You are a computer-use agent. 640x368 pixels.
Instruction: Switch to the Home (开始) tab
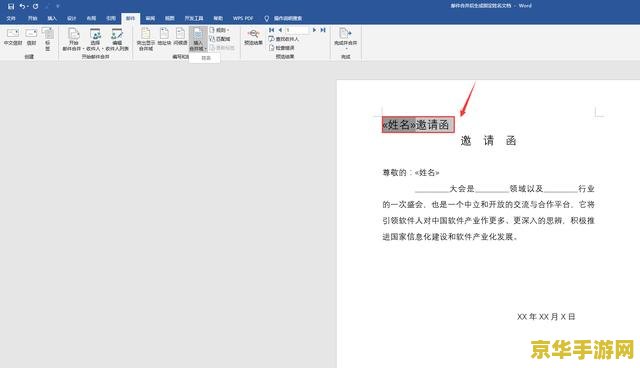pyautogui.click(x=32, y=18)
